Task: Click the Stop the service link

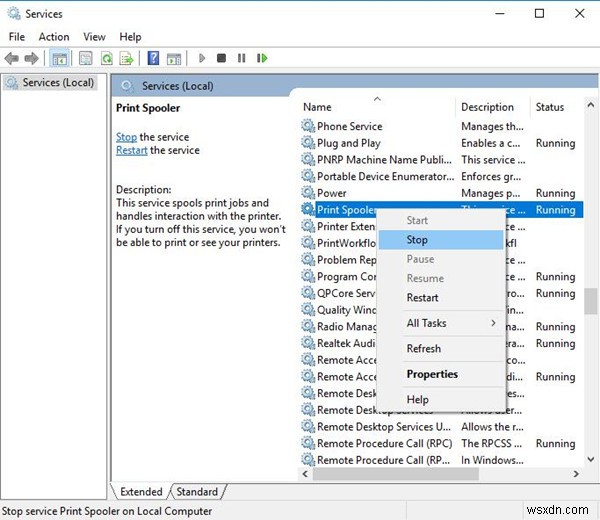Action: (x=126, y=137)
